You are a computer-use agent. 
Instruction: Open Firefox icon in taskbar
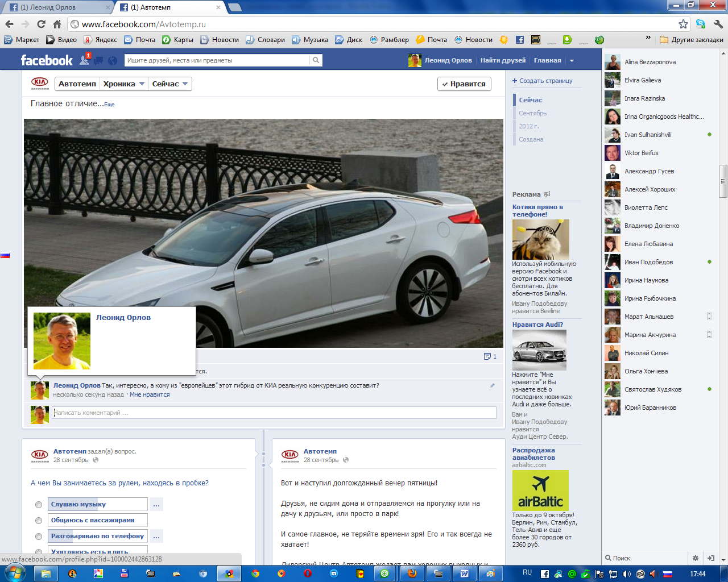pyautogui.click(x=412, y=573)
